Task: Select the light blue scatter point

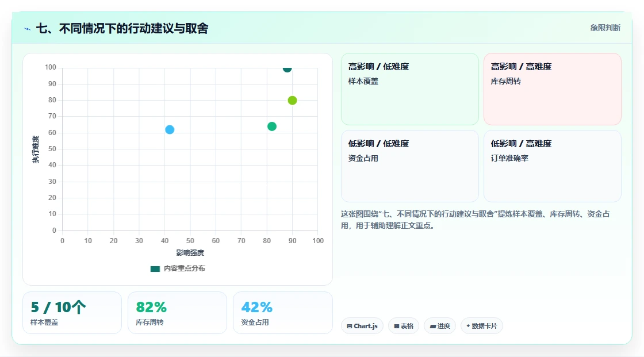Action: pos(170,129)
